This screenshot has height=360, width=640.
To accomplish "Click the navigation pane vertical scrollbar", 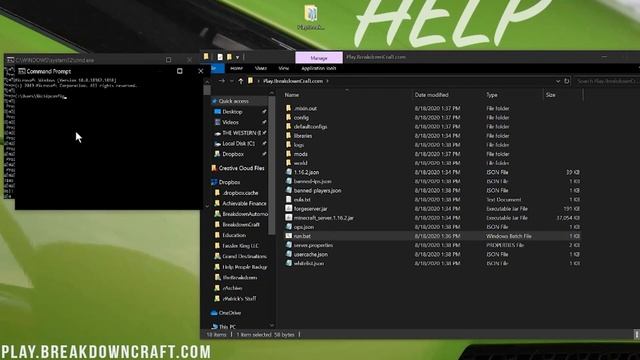I will pyautogui.click(x=272, y=167).
